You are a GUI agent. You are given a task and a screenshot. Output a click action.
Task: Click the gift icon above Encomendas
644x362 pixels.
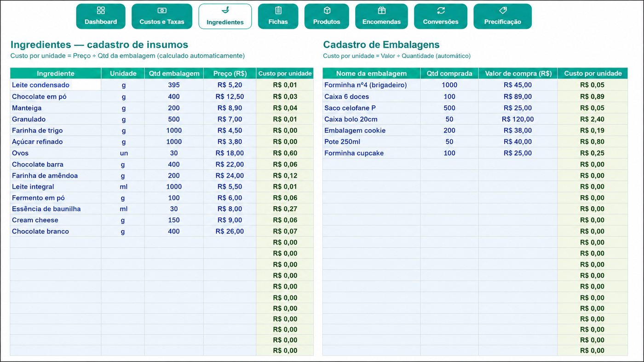tap(381, 11)
